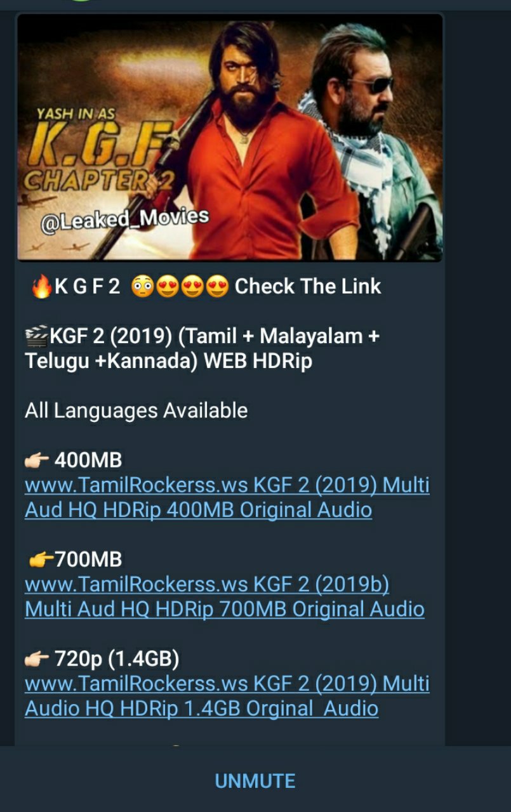Tap the 'Check The Link' text

point(308,287)
